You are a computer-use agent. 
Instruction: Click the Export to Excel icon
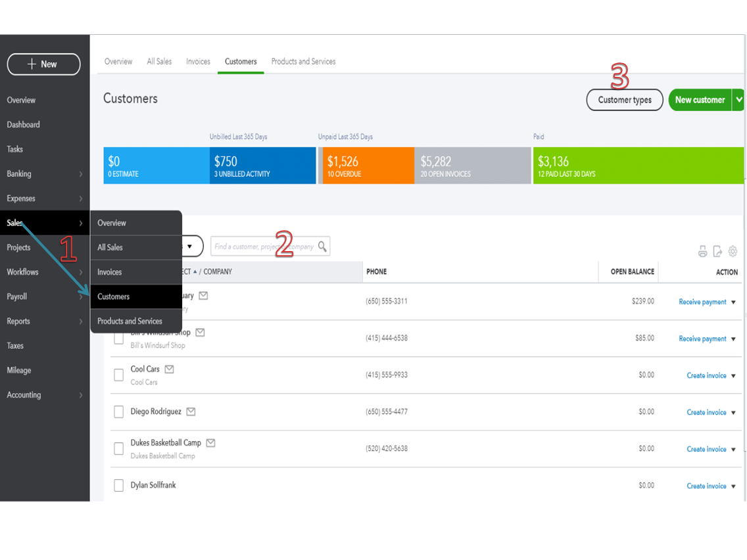[x=716, y=252]
